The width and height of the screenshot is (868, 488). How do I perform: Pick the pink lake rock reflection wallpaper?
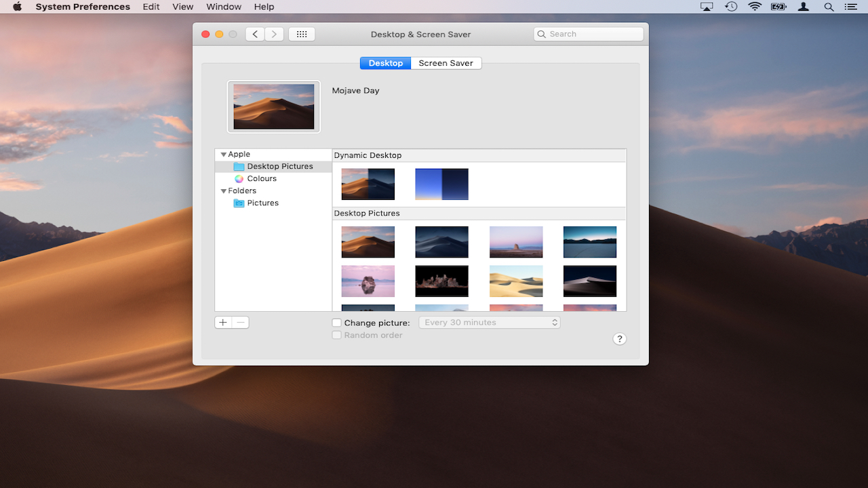pos(368,281)
